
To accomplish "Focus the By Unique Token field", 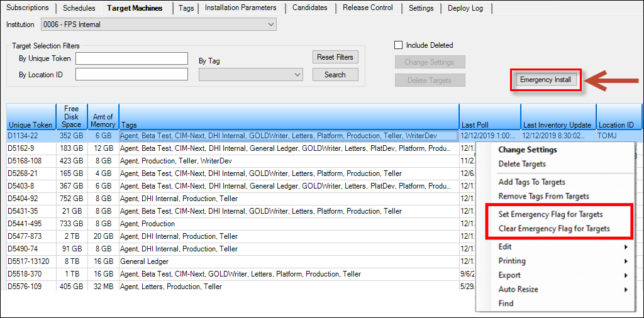I will [x=131, y=58].
